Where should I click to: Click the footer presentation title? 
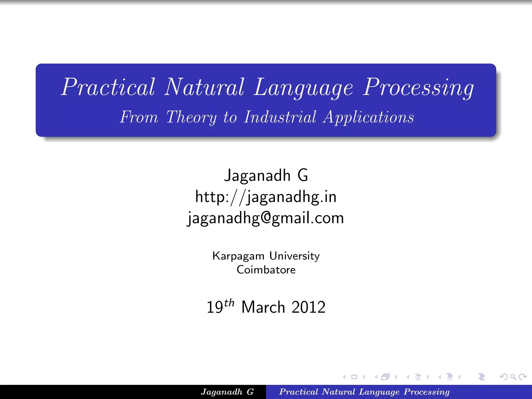pyautogui.click(x=364, y=392)
